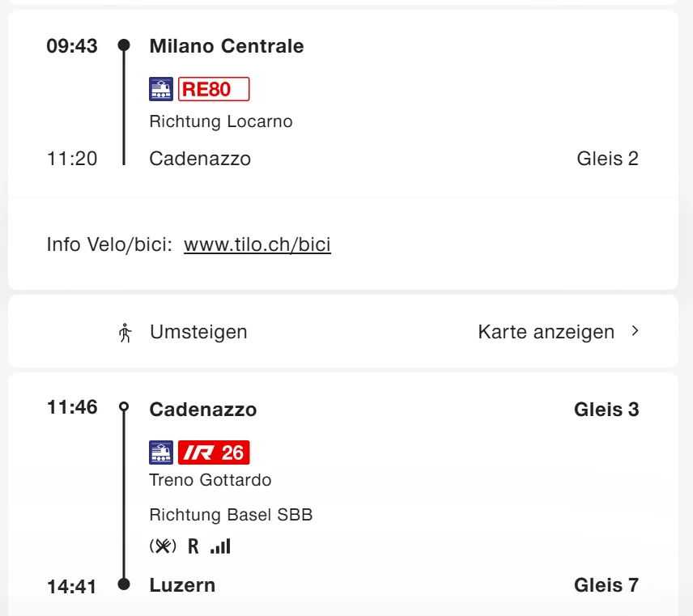Screen dimensions: 693x616
Task: Click the Cadenazzo arrival stop at 11:20
Action: (x=200, y=159)
